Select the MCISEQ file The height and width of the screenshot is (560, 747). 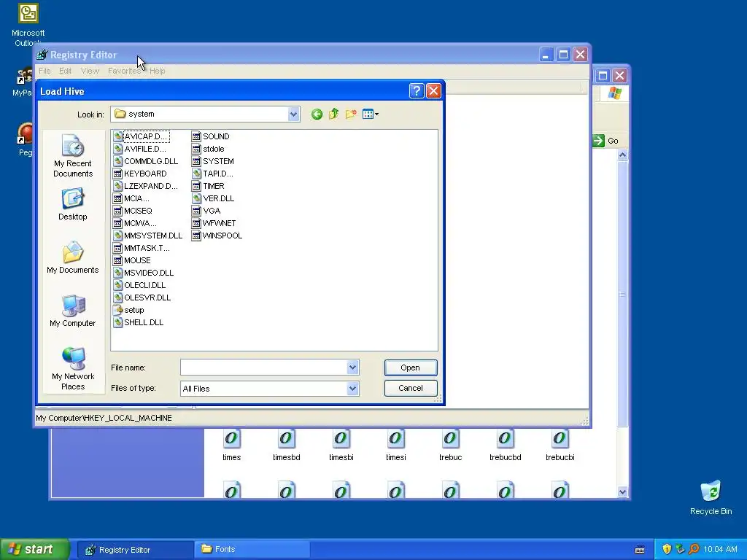pos(133,211)
